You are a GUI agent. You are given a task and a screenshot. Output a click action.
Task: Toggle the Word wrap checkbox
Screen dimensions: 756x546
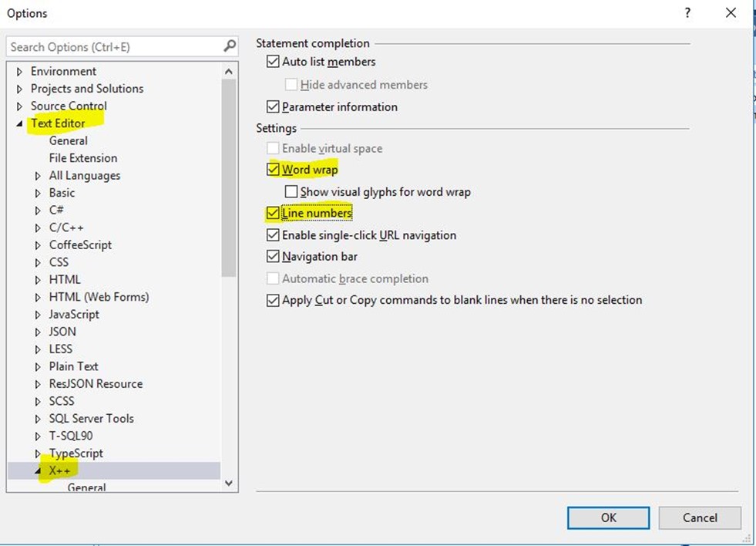[x=273, y=170]
